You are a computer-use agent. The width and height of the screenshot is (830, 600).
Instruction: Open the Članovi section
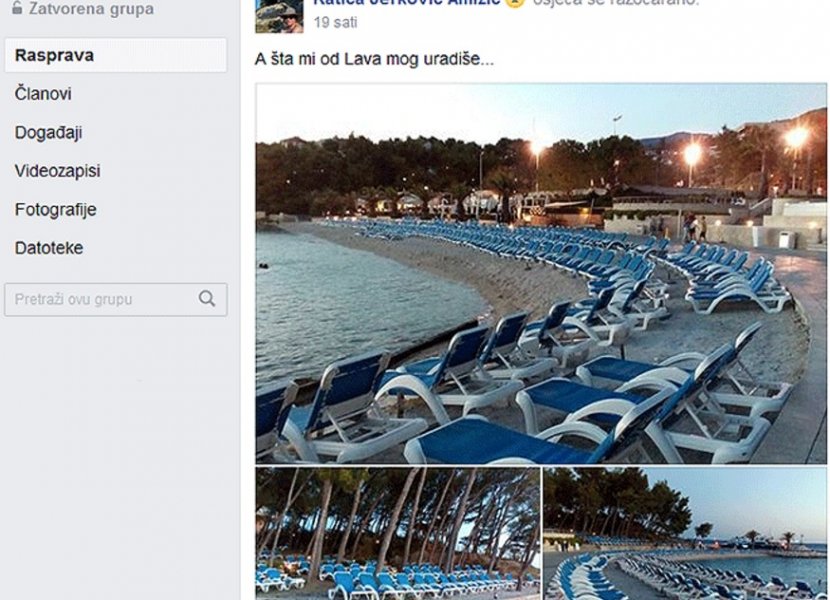tap(43, 94)
